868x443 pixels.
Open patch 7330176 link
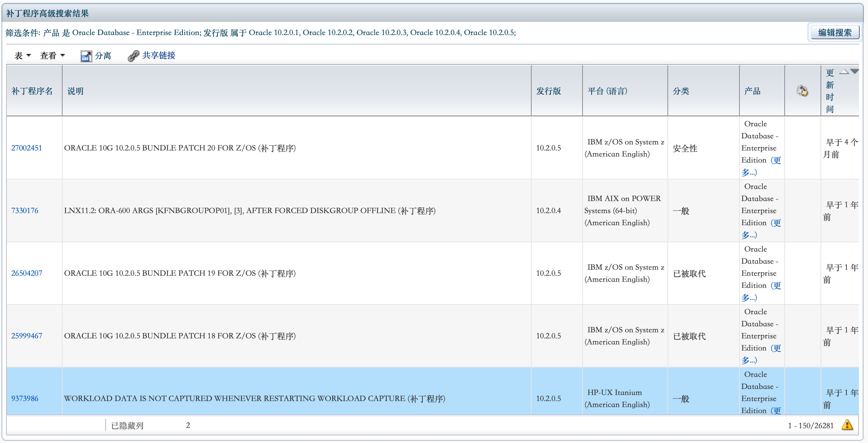25,211
